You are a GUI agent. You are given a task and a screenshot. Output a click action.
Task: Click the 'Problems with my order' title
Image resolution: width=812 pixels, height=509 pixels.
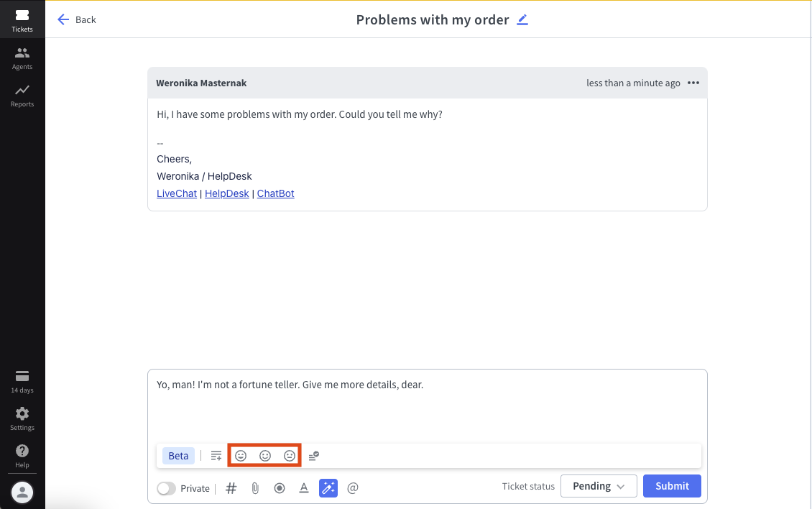coord(433,19)
